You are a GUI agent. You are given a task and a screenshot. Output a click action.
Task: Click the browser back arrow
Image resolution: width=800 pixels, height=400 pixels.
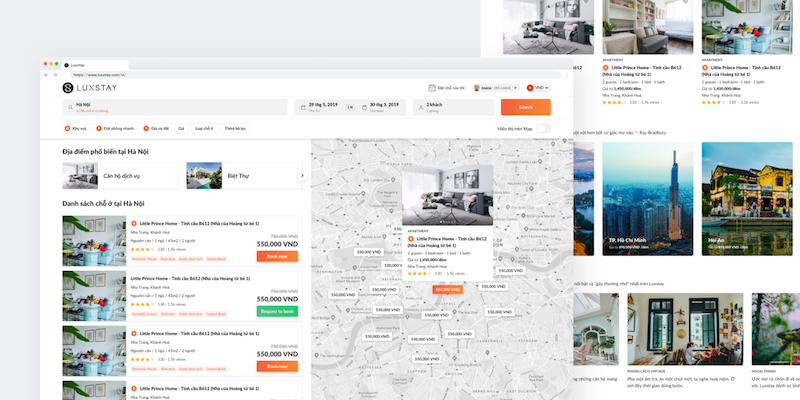pos(46,75)
